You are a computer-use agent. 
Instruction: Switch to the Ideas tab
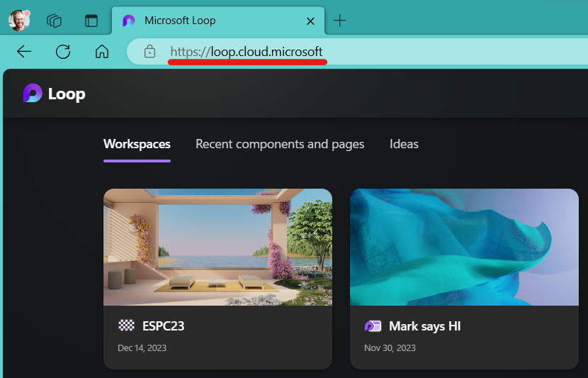[404, 144]
